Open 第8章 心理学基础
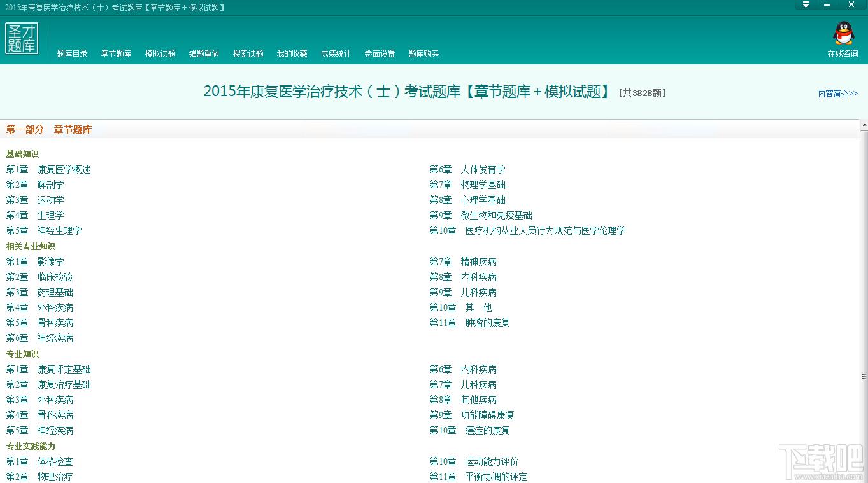 coord(467,200)
